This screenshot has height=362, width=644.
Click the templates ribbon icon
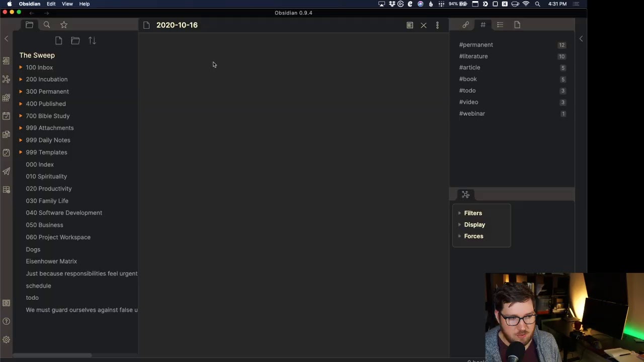[6, 134]
